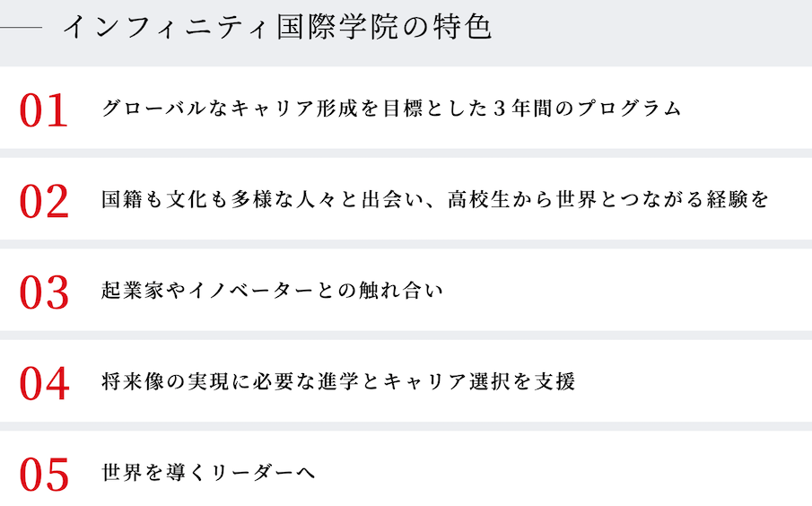812x506 pixels.
Task: Click the word プログラム at end of feature 01
Action: click(629, 109)
